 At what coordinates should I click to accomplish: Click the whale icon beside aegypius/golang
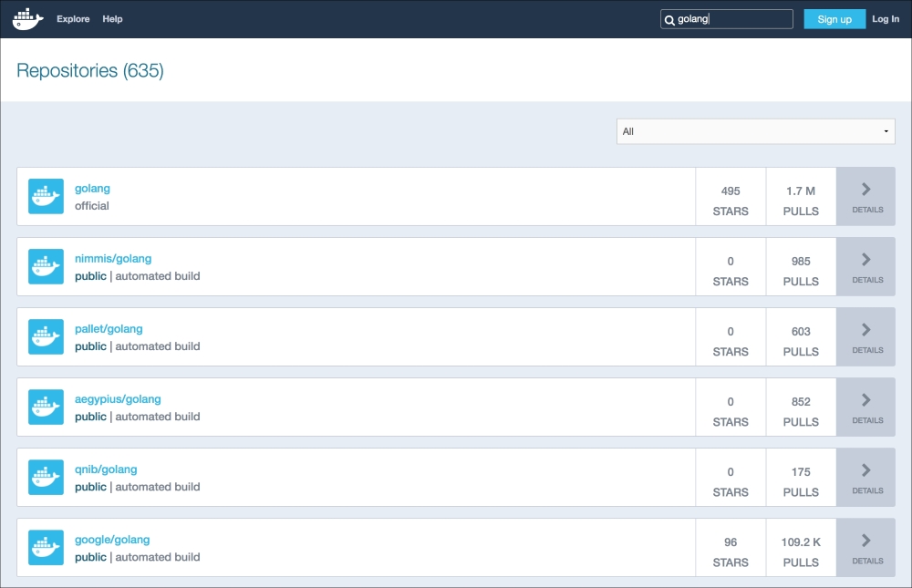tap(46, 407)
